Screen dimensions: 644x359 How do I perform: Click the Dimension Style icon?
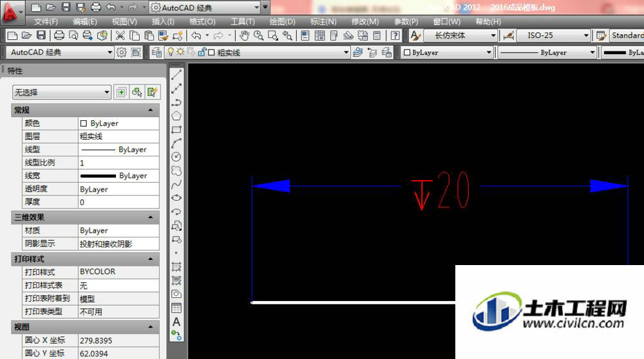(x=509, y=35)
